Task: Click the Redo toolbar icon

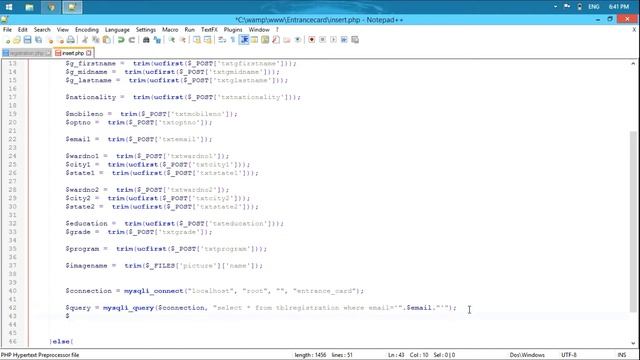Action: tap(131, 40)
